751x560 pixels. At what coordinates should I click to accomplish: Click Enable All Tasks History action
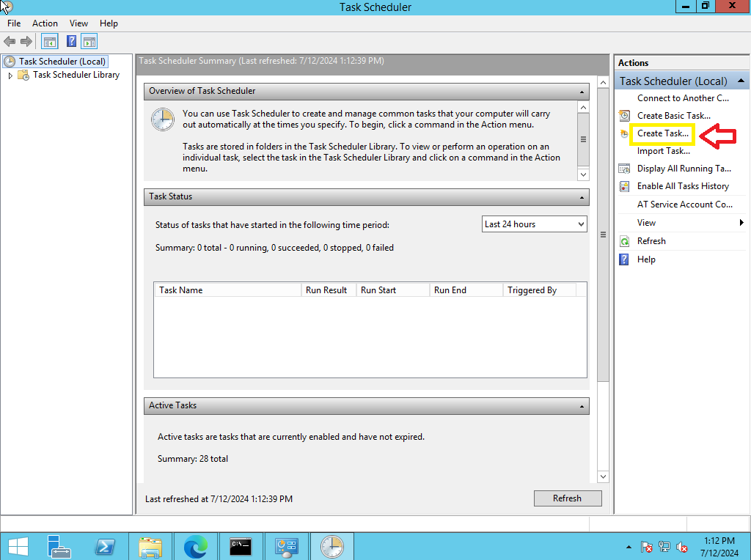[683, 186]
